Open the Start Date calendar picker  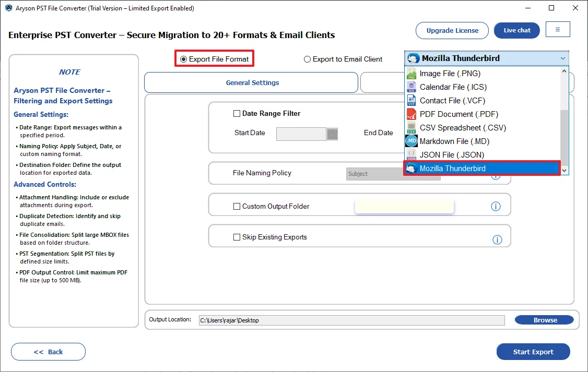(332, 134)
